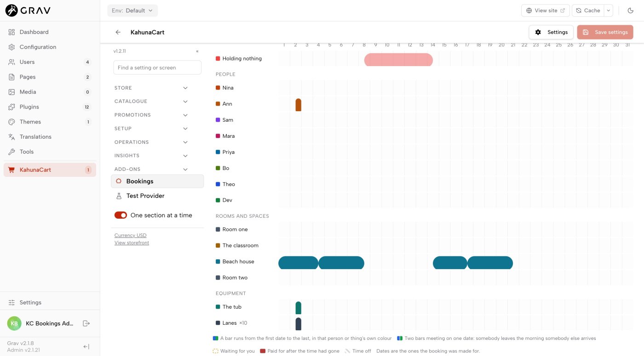
Task: Click the Users people icon
Action: point(11,62)
